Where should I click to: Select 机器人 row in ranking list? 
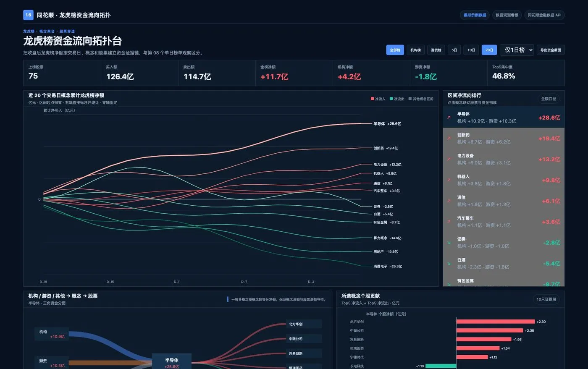(504, 180)
